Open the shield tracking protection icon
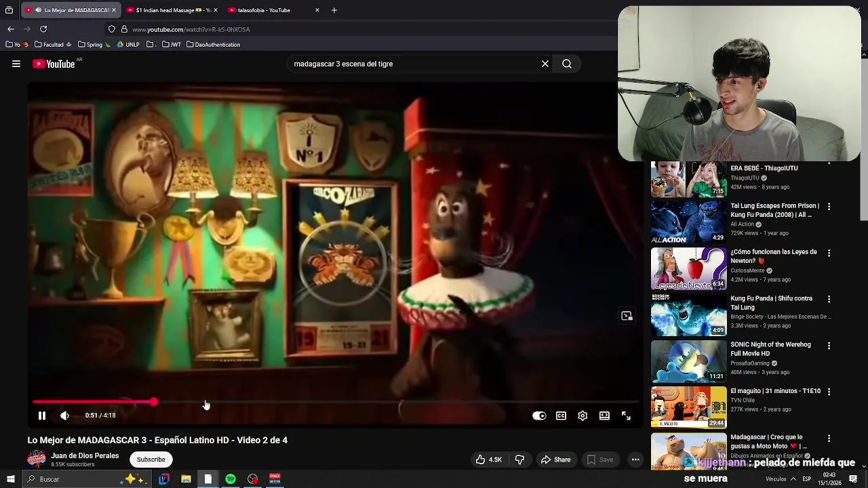This screenshot has height=488, width=868. [111, 29]
